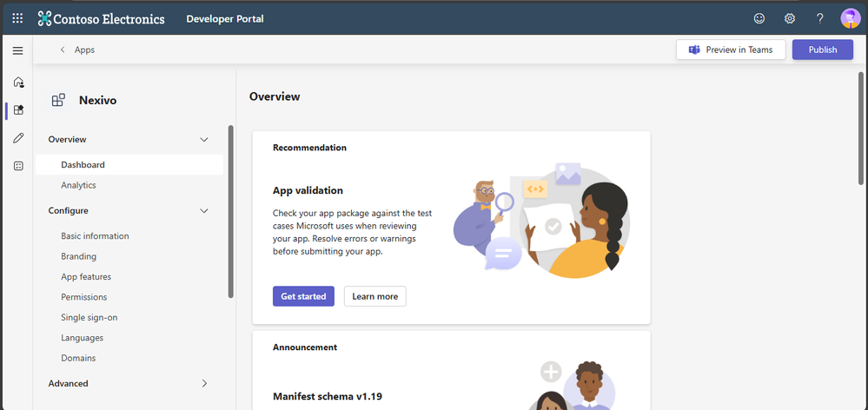Click the Recommendation card heading
The width and height of the screenshot is (868, 410).
click(x=309, y=148)
